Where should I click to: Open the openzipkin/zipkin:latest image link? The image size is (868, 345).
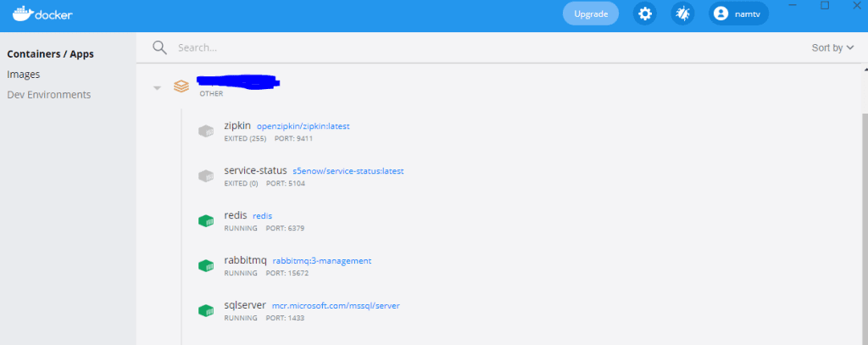[x=303, y=126]
